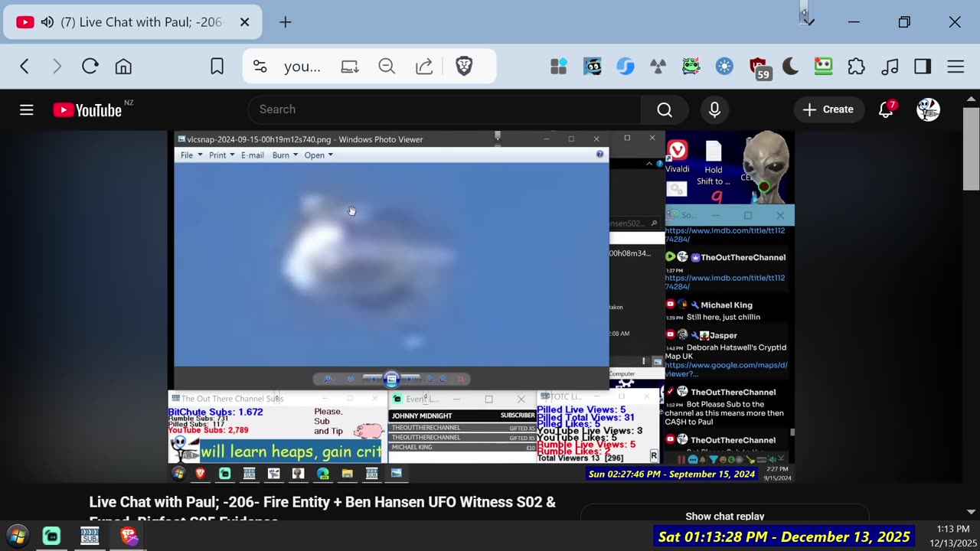Open the Brave Shields lion icon

tap(464, 67)
